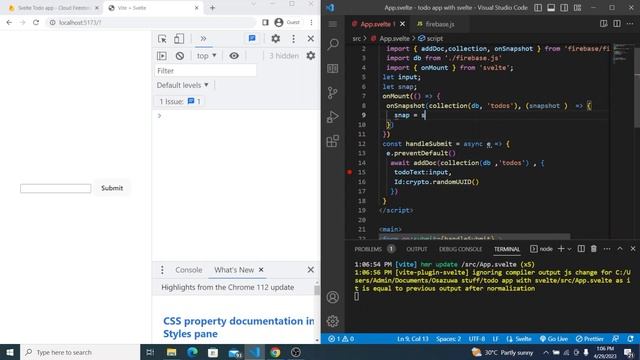Open DevTools settings gear
The image size is (640, 360).
pos(276,38)
